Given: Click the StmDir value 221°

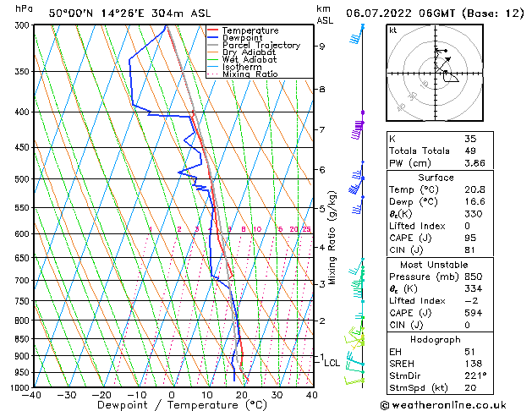Looking at the screenshot, I should [475, 375].
